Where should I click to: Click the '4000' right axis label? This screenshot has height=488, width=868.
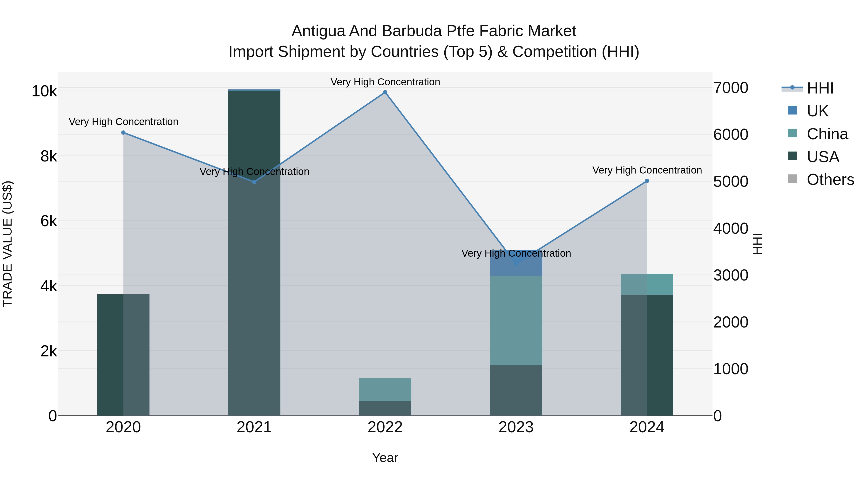tap(731, 229)
